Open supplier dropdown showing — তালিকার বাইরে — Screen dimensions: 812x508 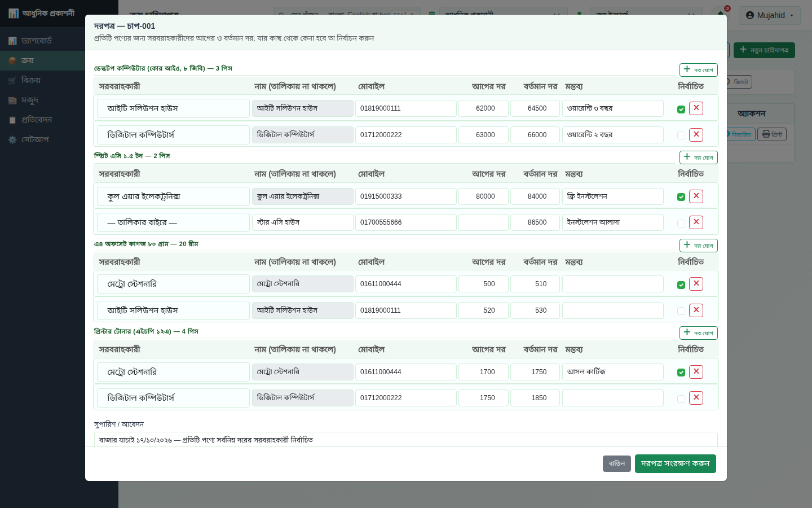tap(173, 222)
